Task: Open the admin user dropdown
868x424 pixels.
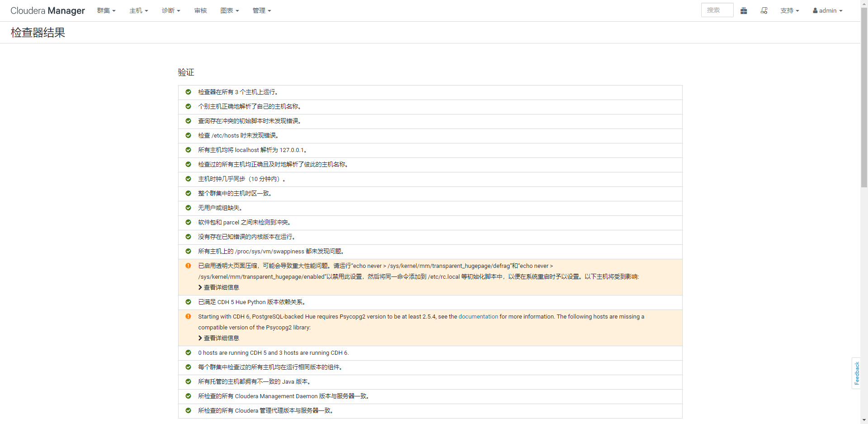Action: pos(828,10)
